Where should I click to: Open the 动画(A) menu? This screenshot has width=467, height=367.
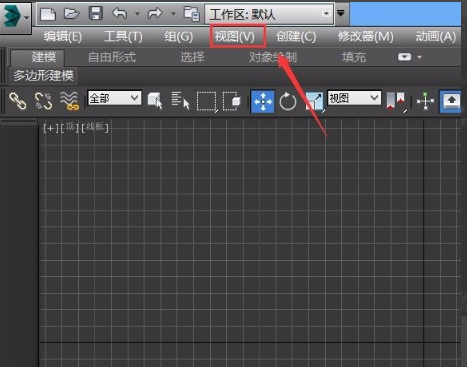pos(435,36)
